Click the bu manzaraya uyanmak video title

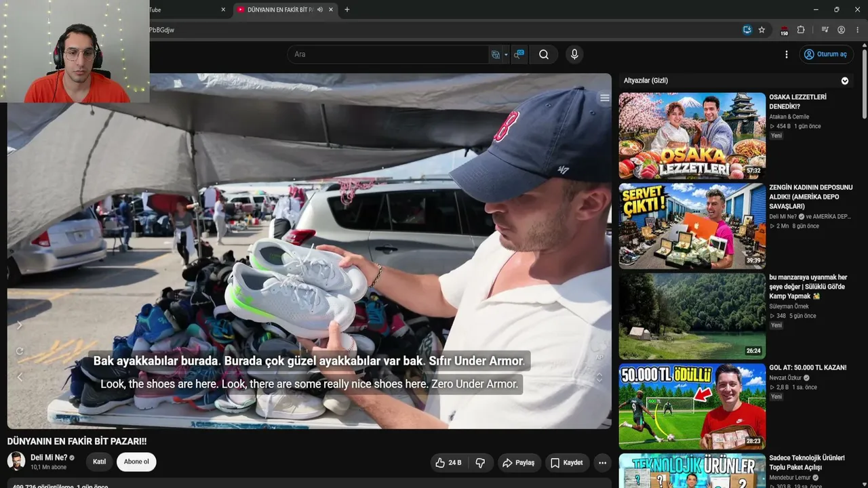pos(808,287)
